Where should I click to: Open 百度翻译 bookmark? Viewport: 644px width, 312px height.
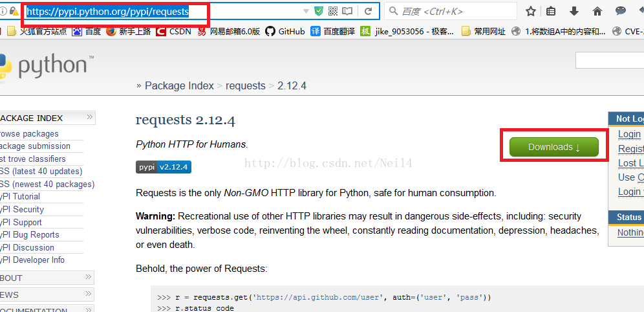tap(339, 31)
